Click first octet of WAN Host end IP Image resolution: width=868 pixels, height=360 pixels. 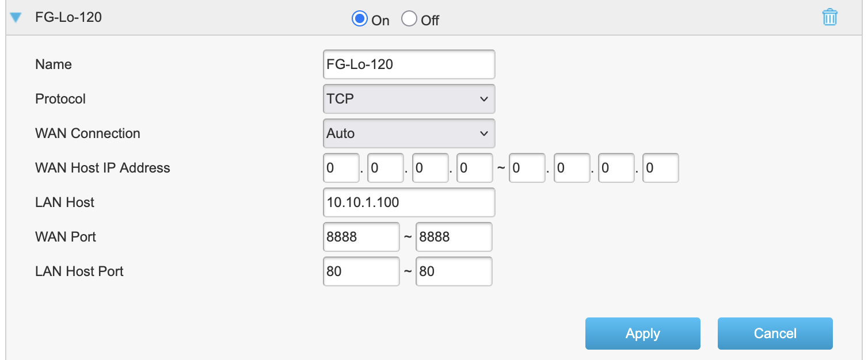(x=527, y=168)
